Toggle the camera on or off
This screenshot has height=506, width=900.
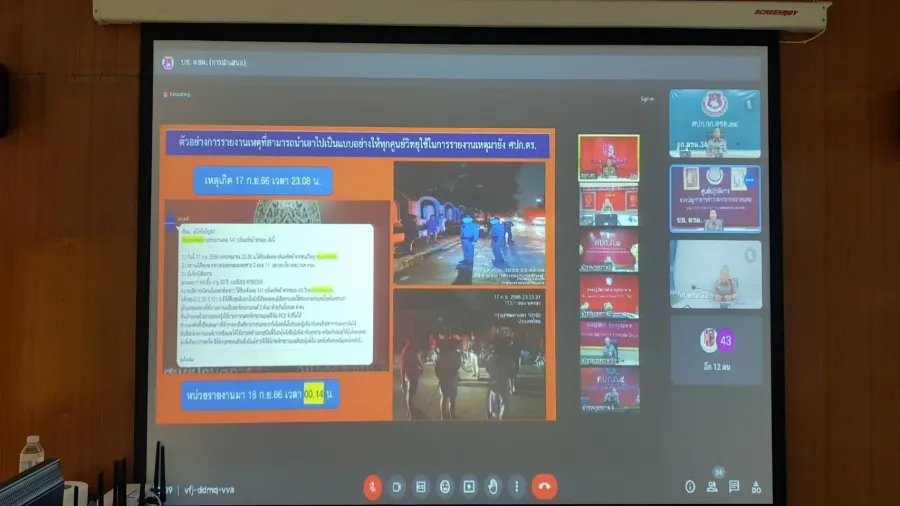click(397, 486)
